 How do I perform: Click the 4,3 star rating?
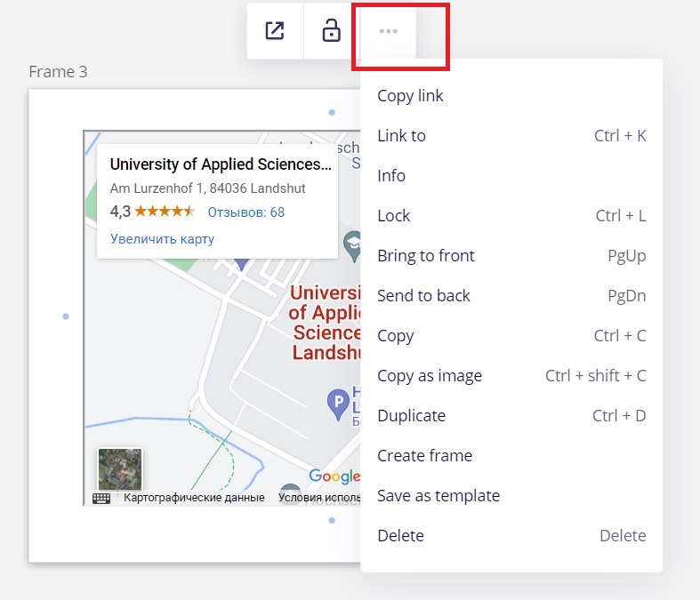pyautogui.click(x=153, y=211)
